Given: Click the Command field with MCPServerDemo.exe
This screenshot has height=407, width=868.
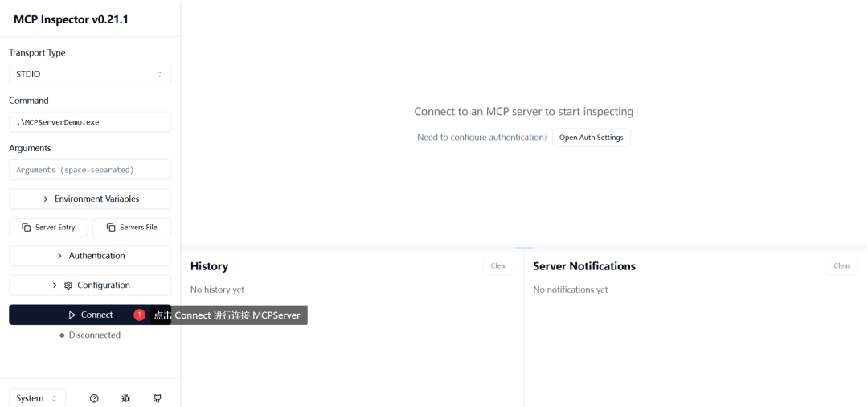Looking at the screenshot, I should pos(90,121).
